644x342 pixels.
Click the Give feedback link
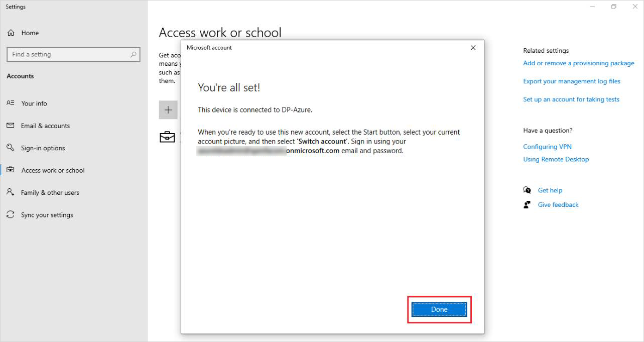[x=558, y=205]
